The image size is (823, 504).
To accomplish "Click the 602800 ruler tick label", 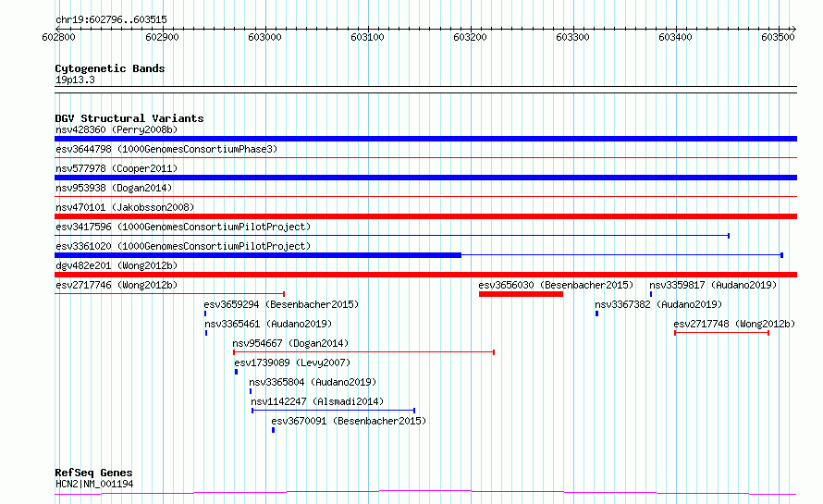I will click(59, 37).
